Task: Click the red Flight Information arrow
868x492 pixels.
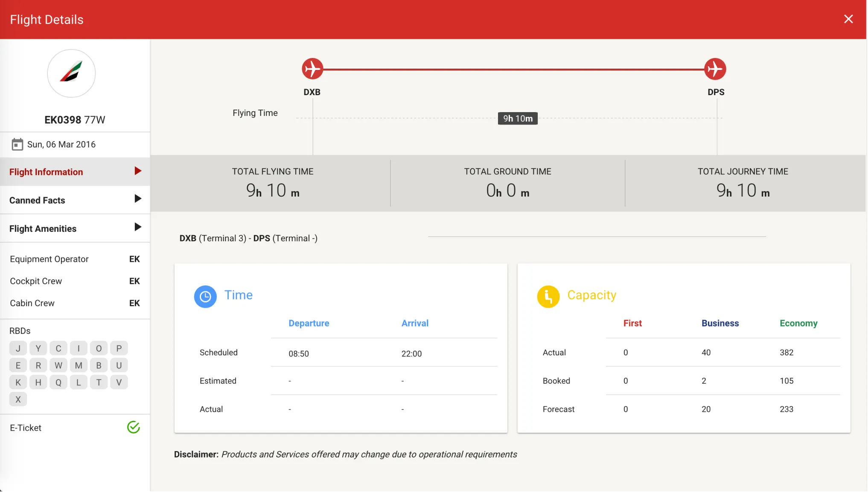Action: pos(137,171)
